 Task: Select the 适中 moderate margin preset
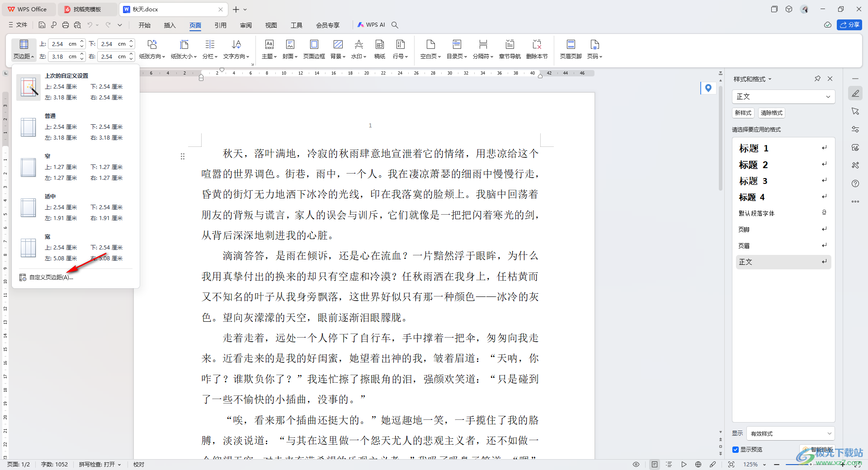click(75, 207)
